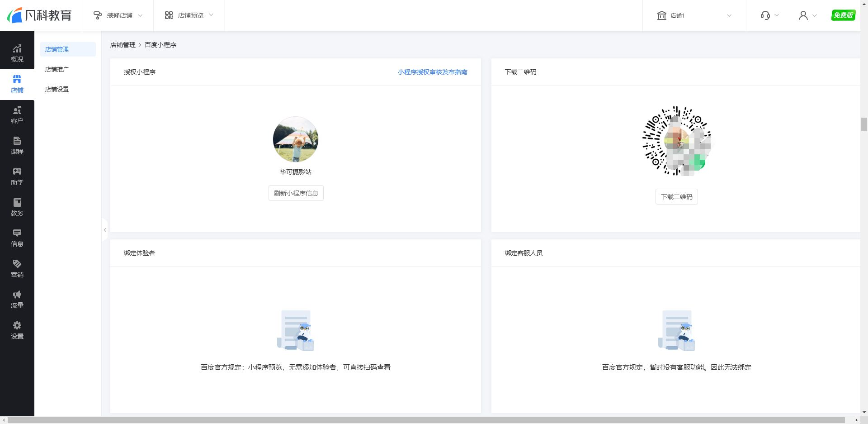The height and width of the screenshot is (424, 868).
Task: Click the empty-state illustration under 绑定客服人员
Action: (x=677, y=331)
